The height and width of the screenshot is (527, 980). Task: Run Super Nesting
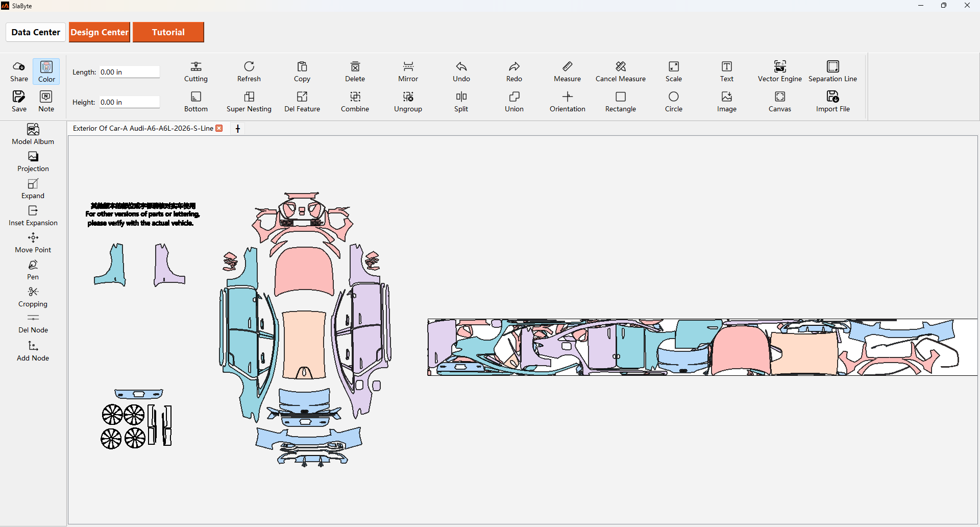coord(249,102)
